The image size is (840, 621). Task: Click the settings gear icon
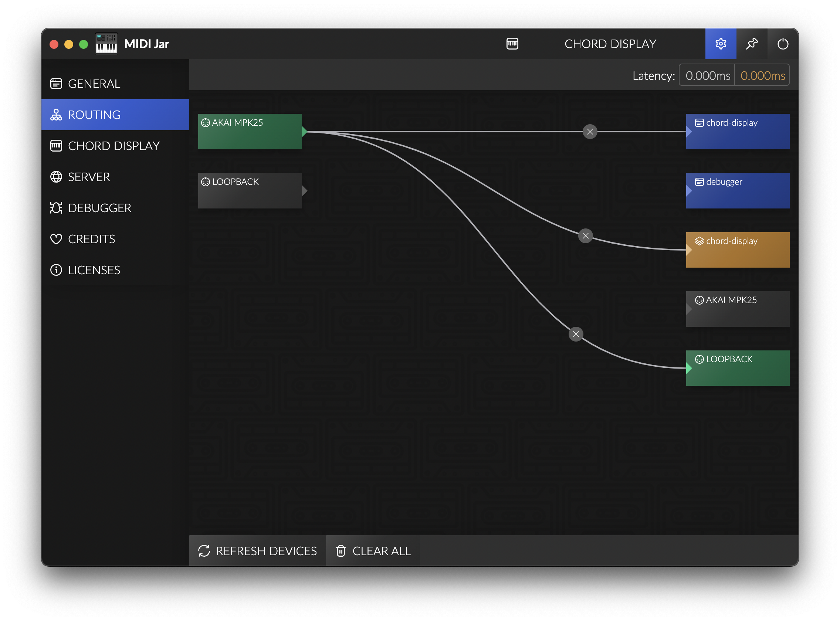pos(721,44)
